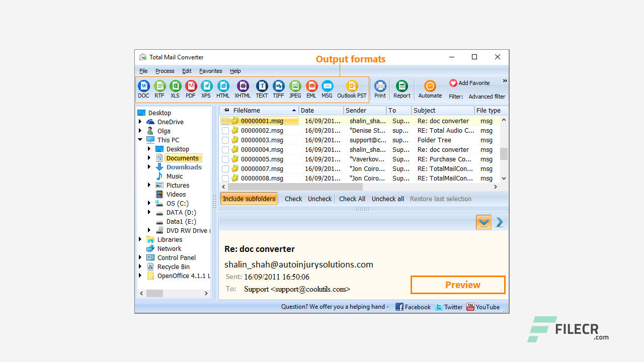The width and height of the screenshot is (644, 362).
Task: Click Check All button
Action: click(352, 199)
